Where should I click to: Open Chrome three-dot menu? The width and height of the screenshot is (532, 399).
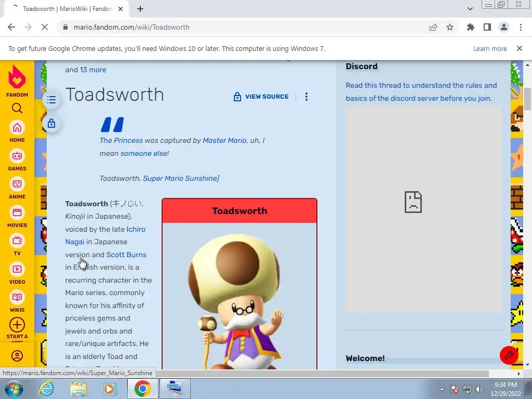pyautogui.click(x=521, y=27)
